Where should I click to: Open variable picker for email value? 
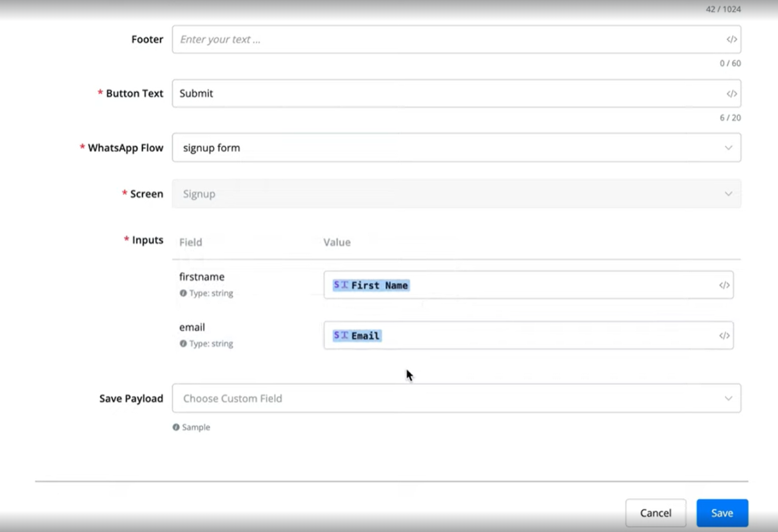pos(724,336)
